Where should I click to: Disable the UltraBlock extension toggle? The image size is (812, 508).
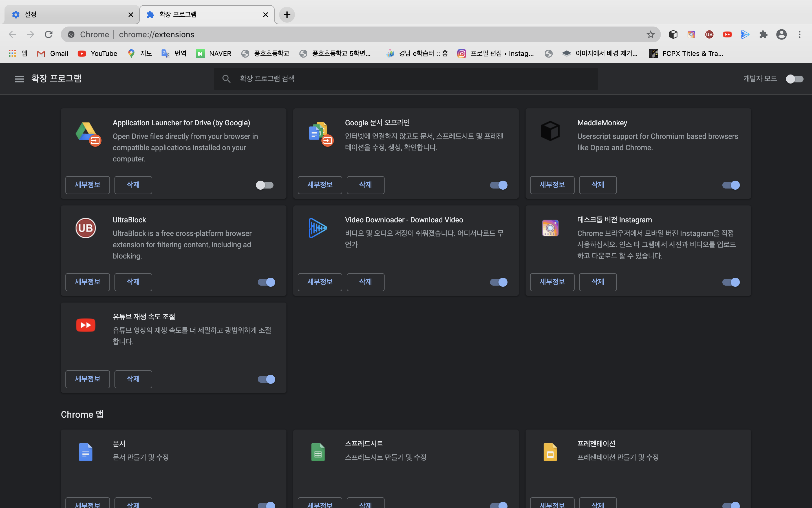pyautogui.click(x=266, y=282)
